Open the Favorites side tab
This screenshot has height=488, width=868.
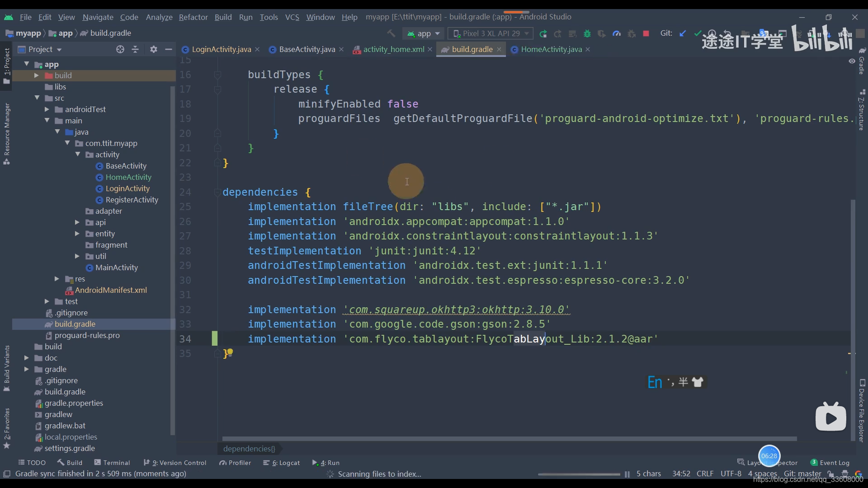click(7, 428)
